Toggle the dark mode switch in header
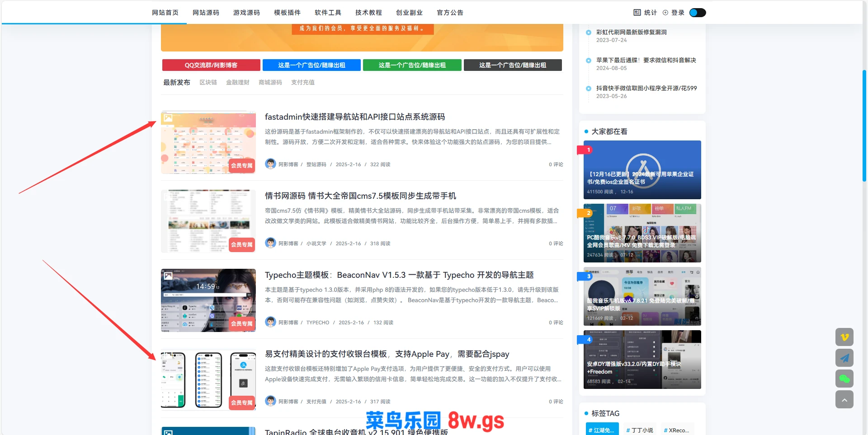Image resolution: width=868 pixels, height=435 pixels. click(x=698, y=13)
